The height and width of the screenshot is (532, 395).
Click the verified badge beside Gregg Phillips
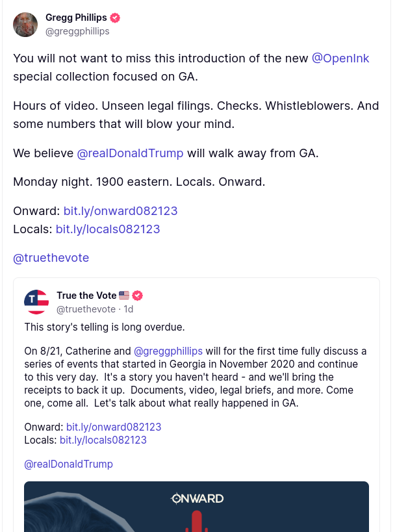[115, 18]
